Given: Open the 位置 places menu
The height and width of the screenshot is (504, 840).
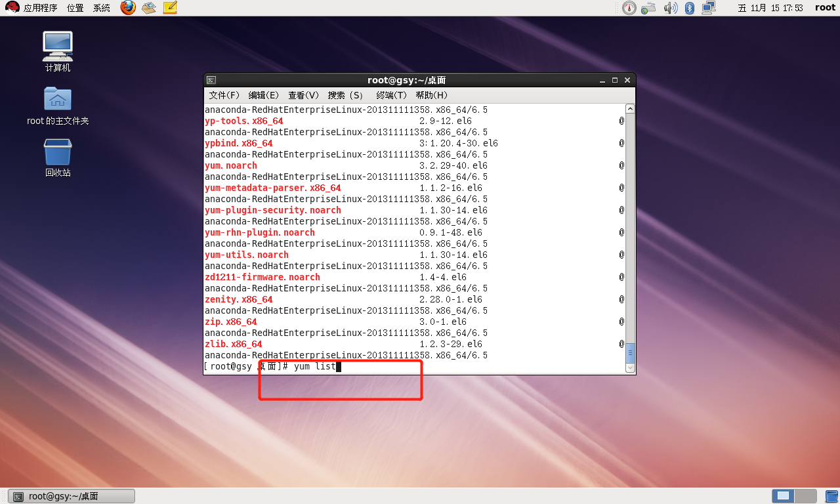Looking at the screenshot, I should 75,8.
